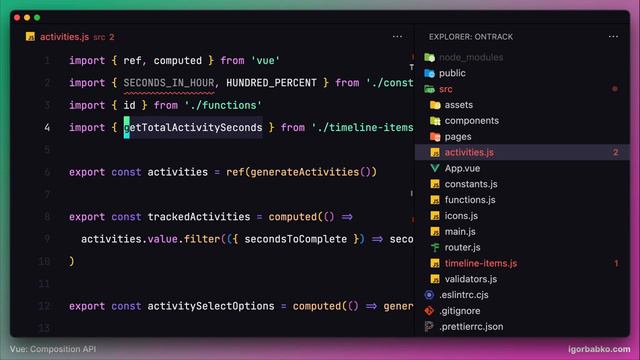Viewport: 640px width, 360px height.
Task: Expand the pages folder
Action: (x=458, y=137)
